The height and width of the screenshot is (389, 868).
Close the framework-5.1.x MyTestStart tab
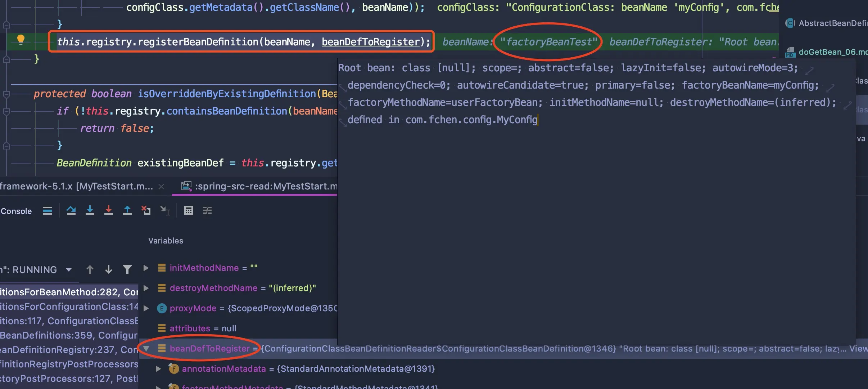(x=162, y=186)
